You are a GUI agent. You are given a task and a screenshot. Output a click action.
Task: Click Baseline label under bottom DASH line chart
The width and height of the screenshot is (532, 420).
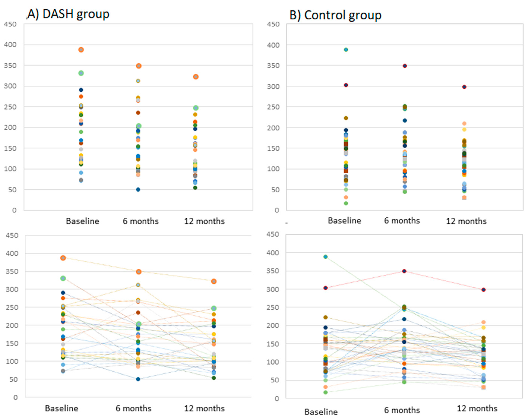click(x=61, y=408)
